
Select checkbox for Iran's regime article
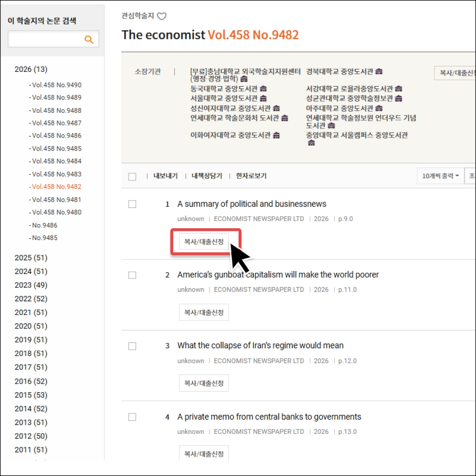[x=132, y=346]
